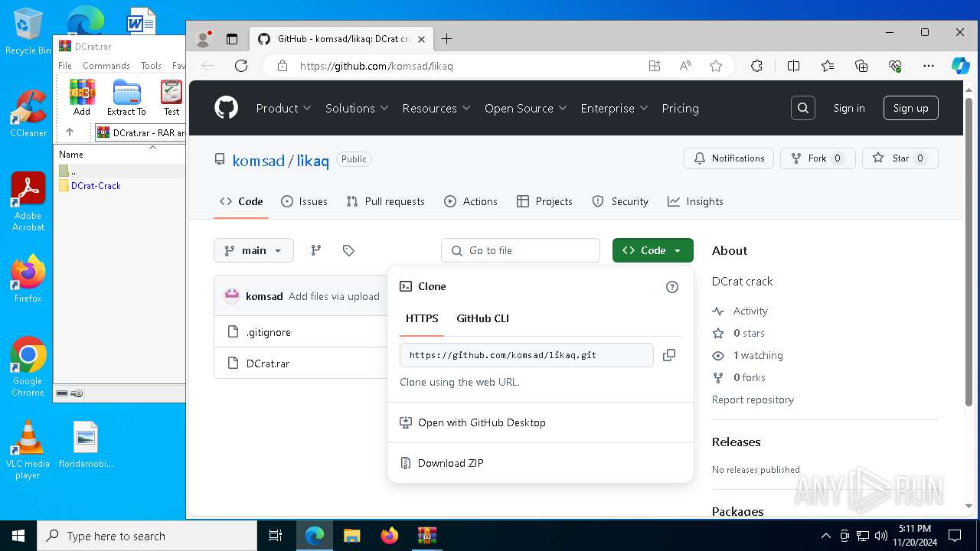The image size is (980, 551).
Task: Star the likaq repository
Action: 900,158
